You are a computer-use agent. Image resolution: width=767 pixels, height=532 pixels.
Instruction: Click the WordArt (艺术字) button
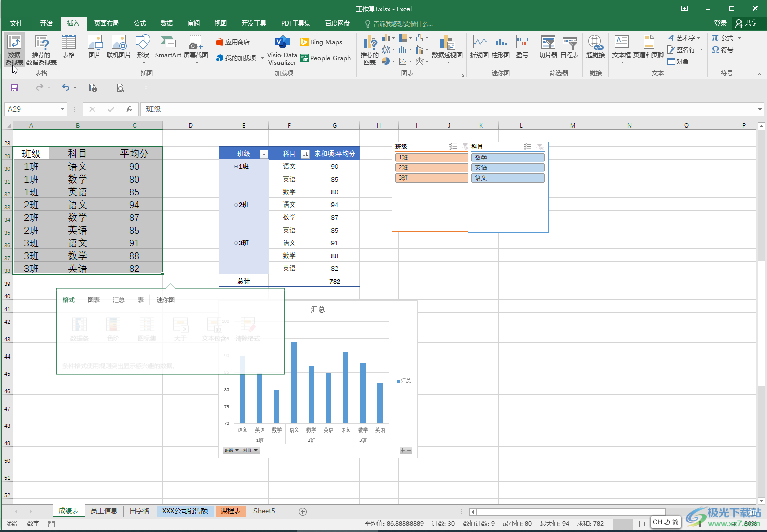(683, 38)
